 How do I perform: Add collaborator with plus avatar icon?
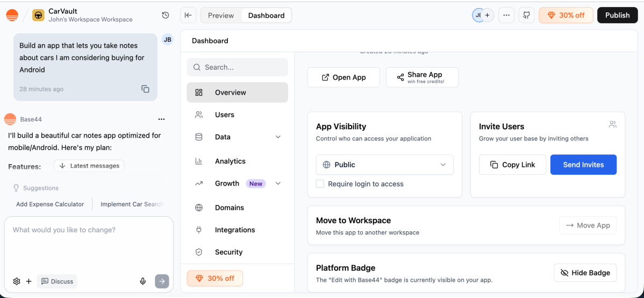(487, 15)
